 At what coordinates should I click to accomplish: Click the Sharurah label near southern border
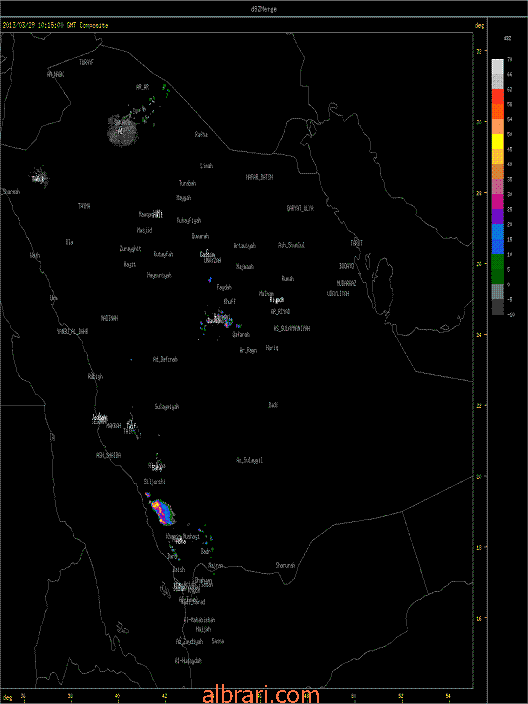tap(285, 566)
